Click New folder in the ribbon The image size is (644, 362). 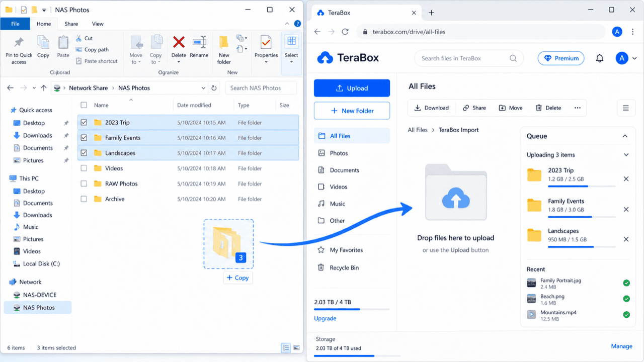point(224,50)
